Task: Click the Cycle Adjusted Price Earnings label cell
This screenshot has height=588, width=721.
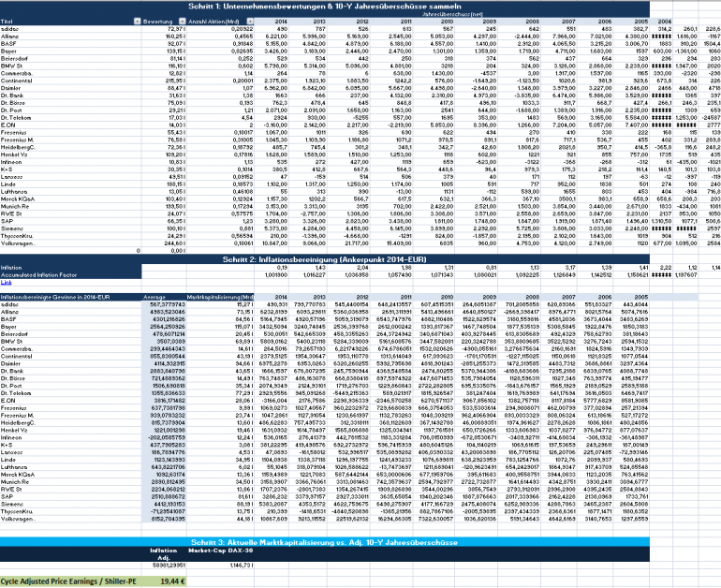Action: pos(71,581)
